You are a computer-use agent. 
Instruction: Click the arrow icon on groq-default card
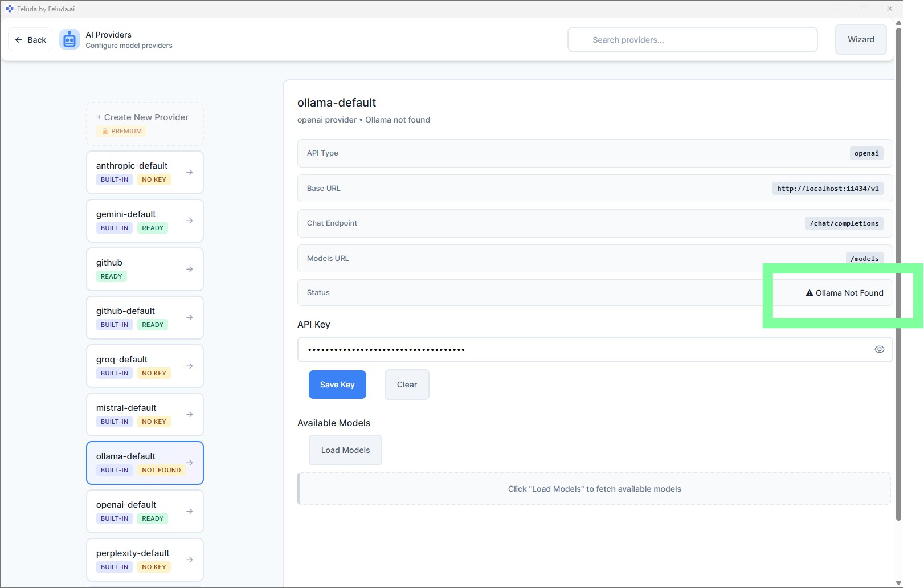[190, 366]
